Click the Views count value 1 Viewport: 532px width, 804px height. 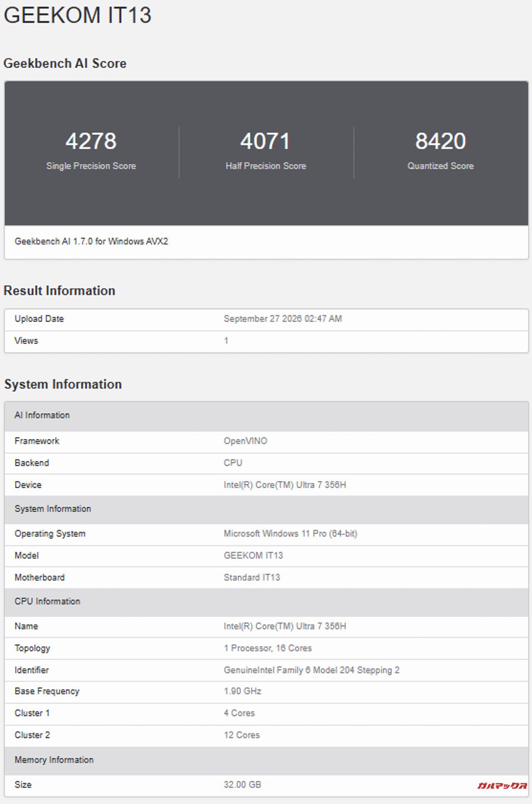click(x=226, y=341)
